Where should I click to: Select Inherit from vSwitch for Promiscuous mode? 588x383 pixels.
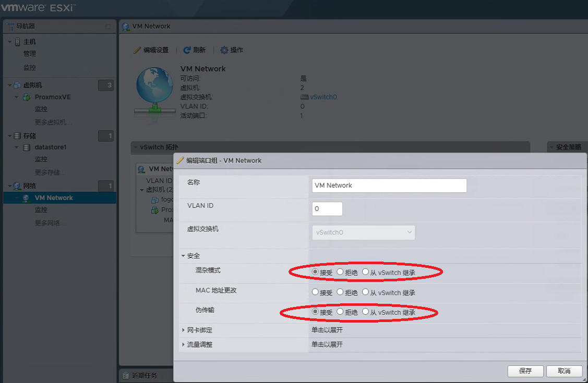pos(365,272)
